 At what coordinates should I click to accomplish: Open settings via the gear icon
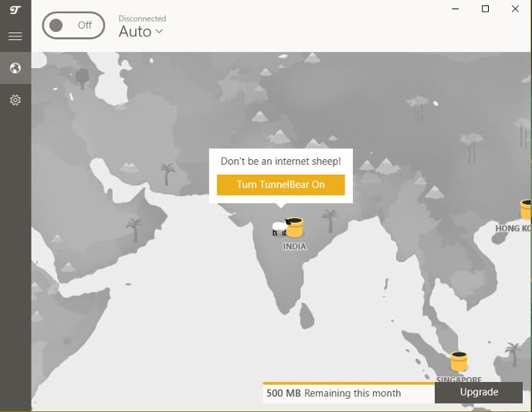(x=15, y=100)
